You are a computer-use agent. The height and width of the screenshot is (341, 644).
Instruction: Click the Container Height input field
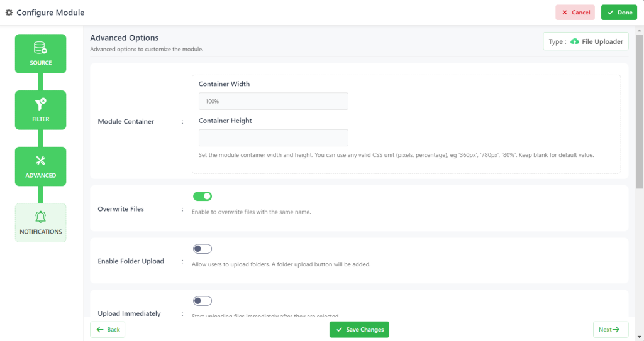(273, 138)
